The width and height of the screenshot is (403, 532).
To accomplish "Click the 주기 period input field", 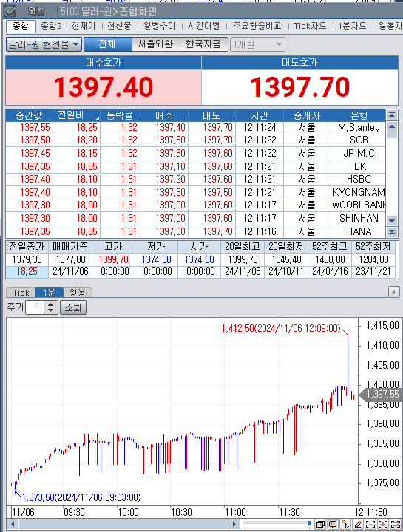I will [35, 307].
